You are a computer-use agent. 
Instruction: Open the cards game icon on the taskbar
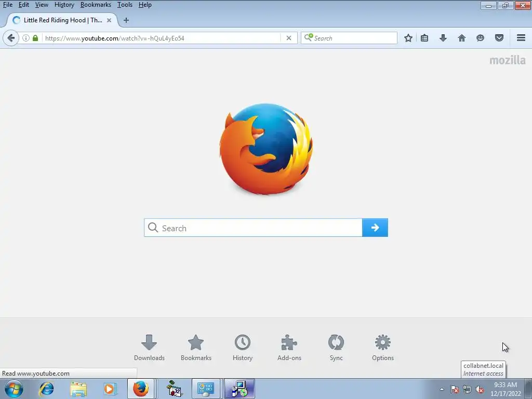[x=174, y=389]
